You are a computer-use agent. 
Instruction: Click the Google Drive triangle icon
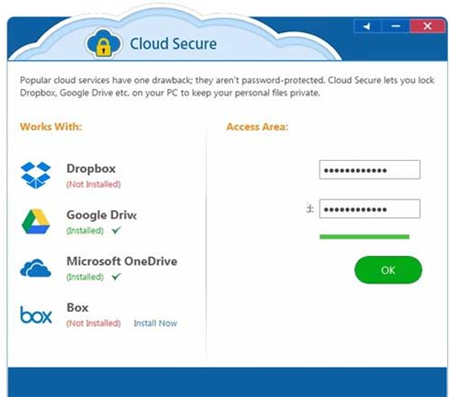click(x=36, y=222)
